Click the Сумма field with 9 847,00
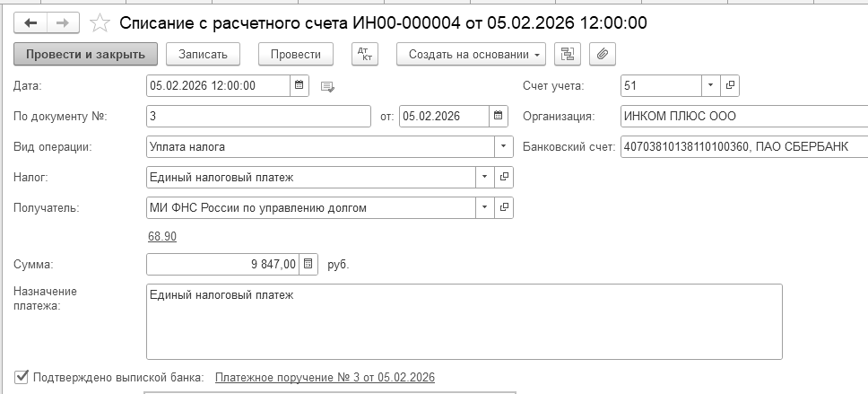868x394 pixels. (x=223, y=265)
